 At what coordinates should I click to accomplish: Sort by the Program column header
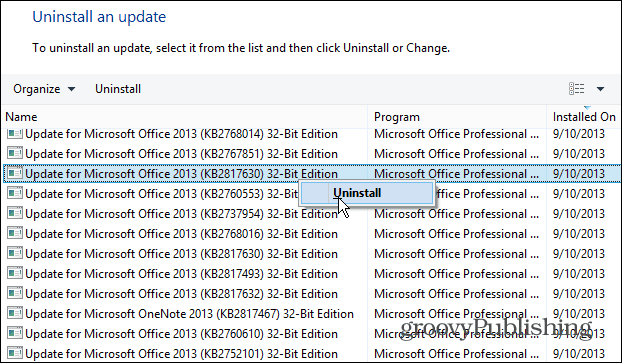click(x=397, y=117)
